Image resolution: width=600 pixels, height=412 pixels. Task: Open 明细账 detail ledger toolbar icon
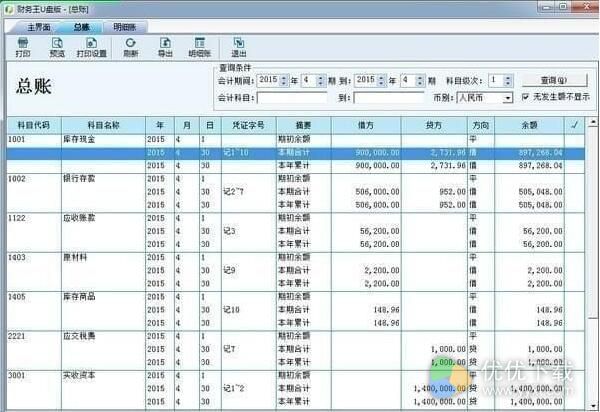[x=200, y=48]
